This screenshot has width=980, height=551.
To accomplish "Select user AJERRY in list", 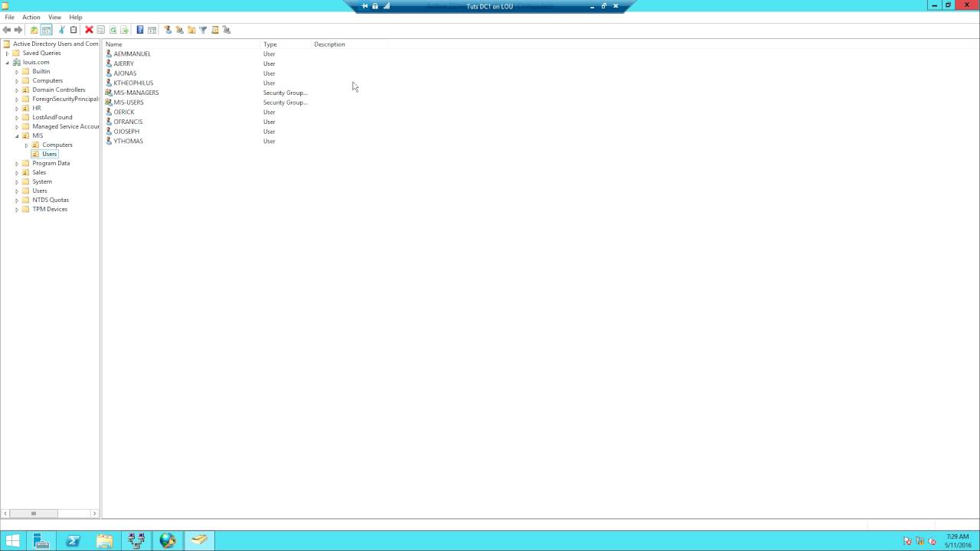I will click(x=123, y=64).
